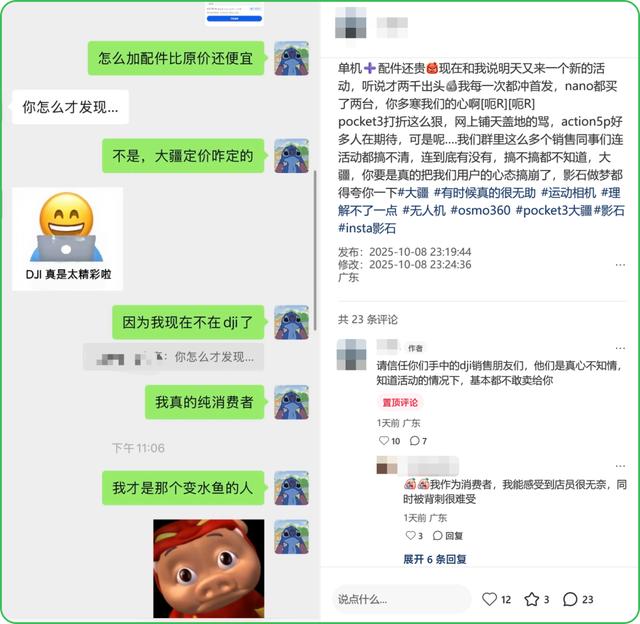
Task: Open replies bubble on pinned author comment
Action: pyautogui.click(x=414, y=440)
